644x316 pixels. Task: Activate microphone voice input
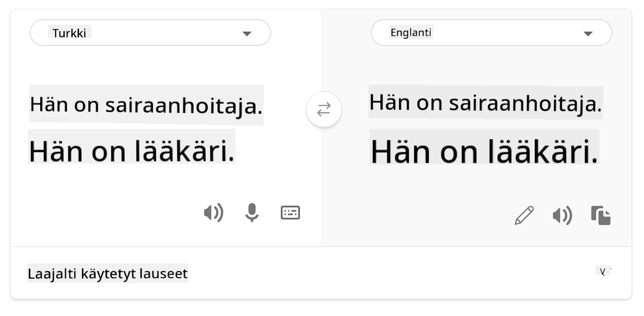tap(252, 213)
